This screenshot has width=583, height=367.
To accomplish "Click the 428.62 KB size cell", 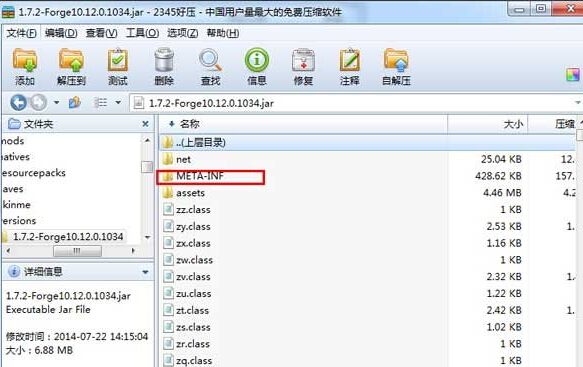I will point(498,176).
